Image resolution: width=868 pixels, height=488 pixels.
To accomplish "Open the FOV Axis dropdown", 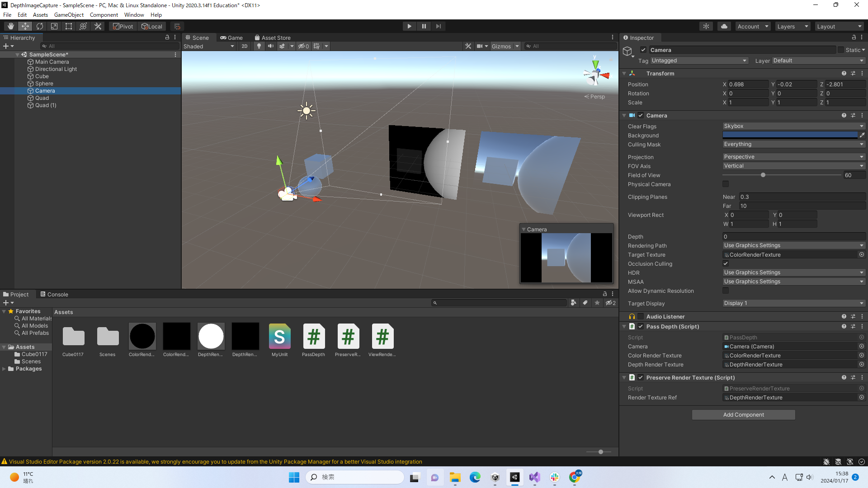I will 793,166.
